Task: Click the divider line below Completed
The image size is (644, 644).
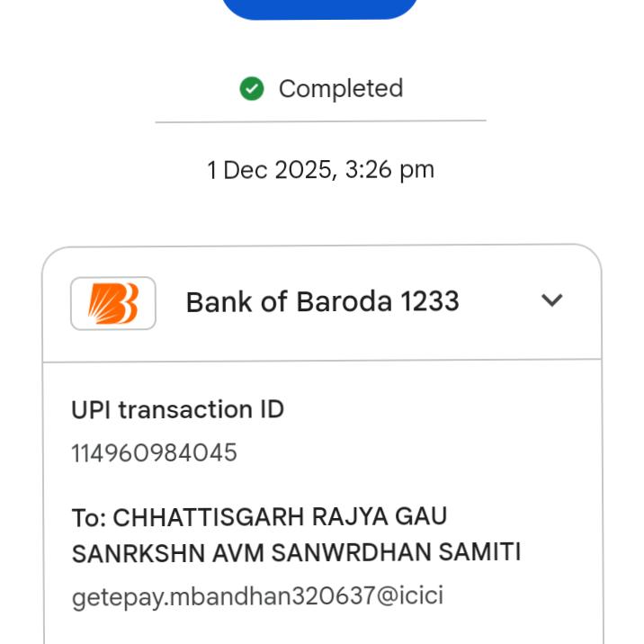Action: click(320, 121)
